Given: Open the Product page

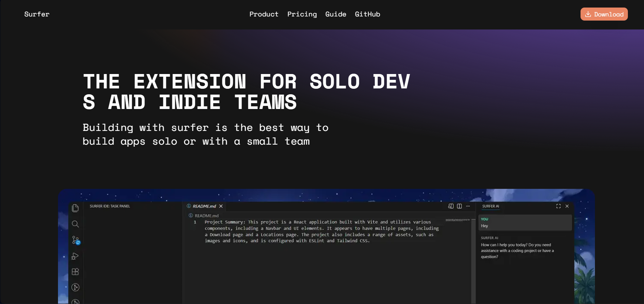Looking at the screenshot, I should coord(264,14).
